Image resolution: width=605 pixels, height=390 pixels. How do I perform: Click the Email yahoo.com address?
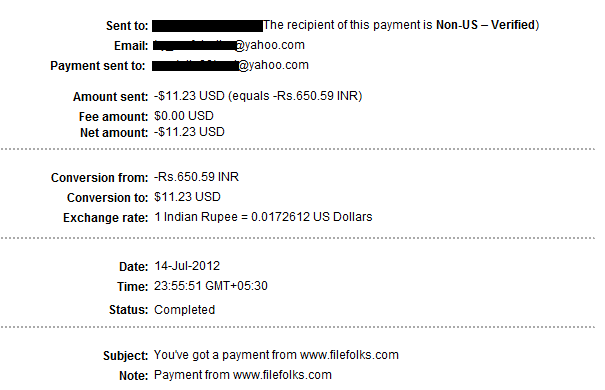point(229,45)
